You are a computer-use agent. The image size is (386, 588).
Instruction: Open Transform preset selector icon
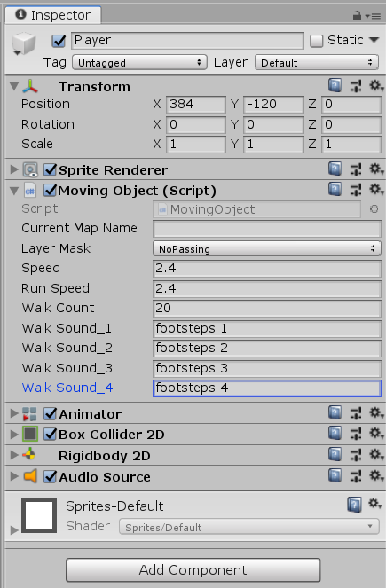point(356,86)
